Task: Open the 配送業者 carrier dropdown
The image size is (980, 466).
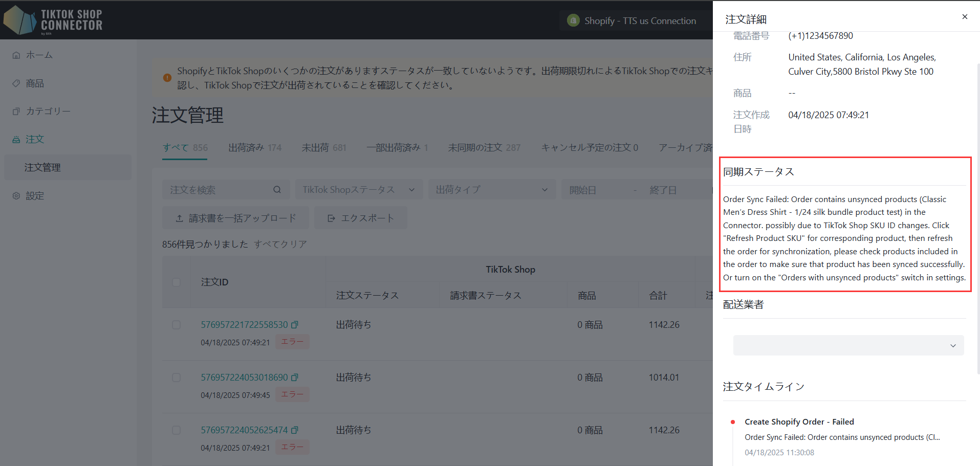Action: [x=848, y=345]
